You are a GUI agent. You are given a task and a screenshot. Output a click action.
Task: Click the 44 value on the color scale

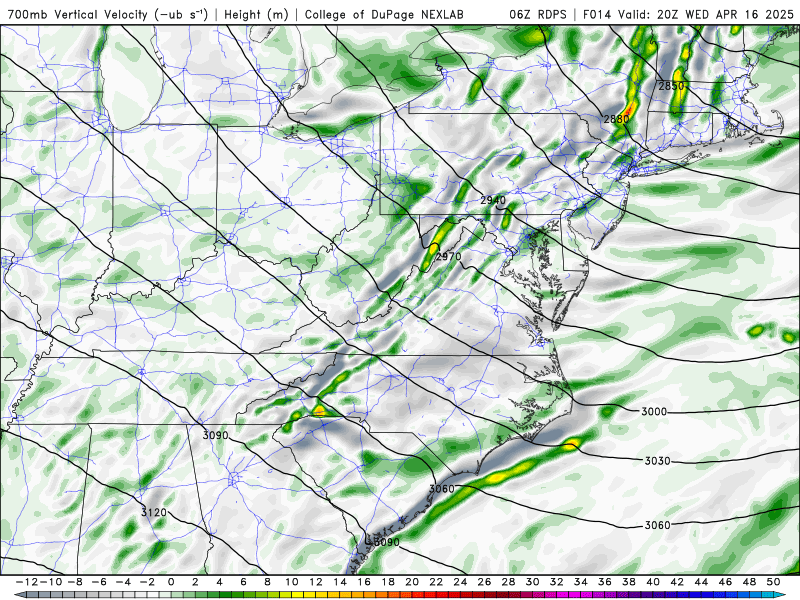tap(702, 582)
